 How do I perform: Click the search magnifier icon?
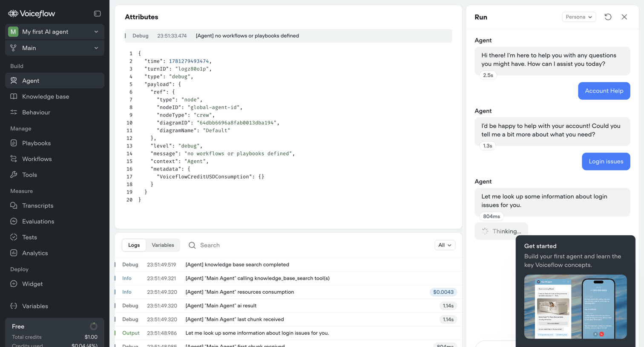(x=192, y=245)
